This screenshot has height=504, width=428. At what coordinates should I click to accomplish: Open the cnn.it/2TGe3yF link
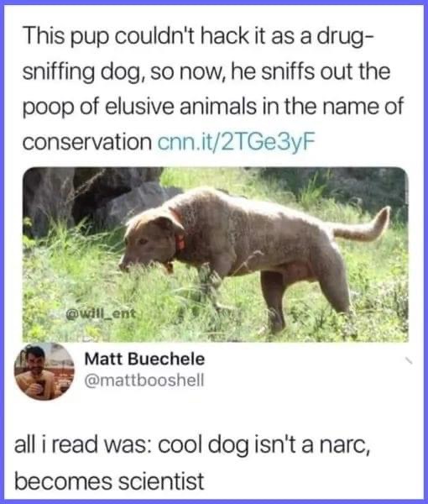coord(237,141)
